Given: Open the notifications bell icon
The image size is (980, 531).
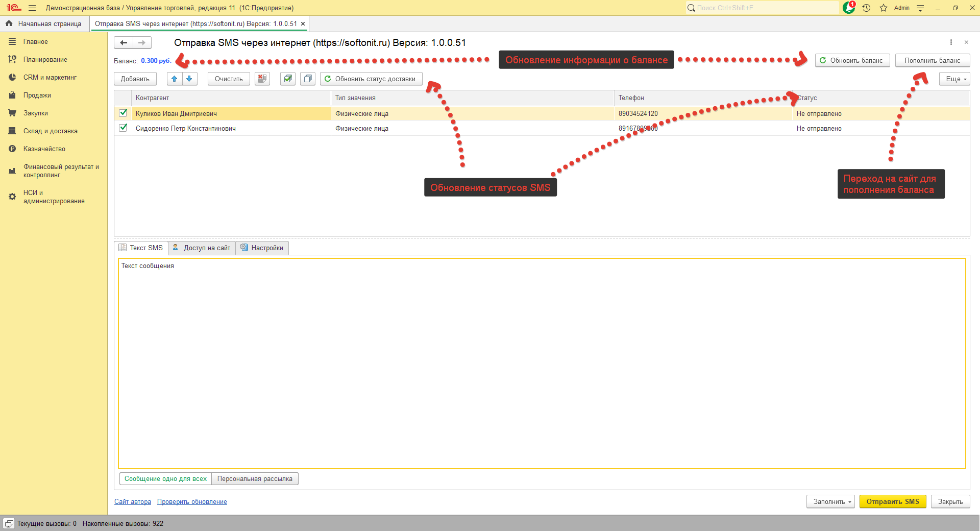Looking at the screenshot, I should click(848, 8).
